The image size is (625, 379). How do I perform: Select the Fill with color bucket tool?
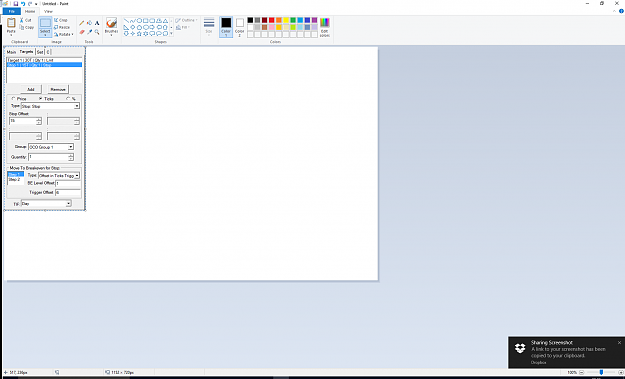tap(89, 23)
